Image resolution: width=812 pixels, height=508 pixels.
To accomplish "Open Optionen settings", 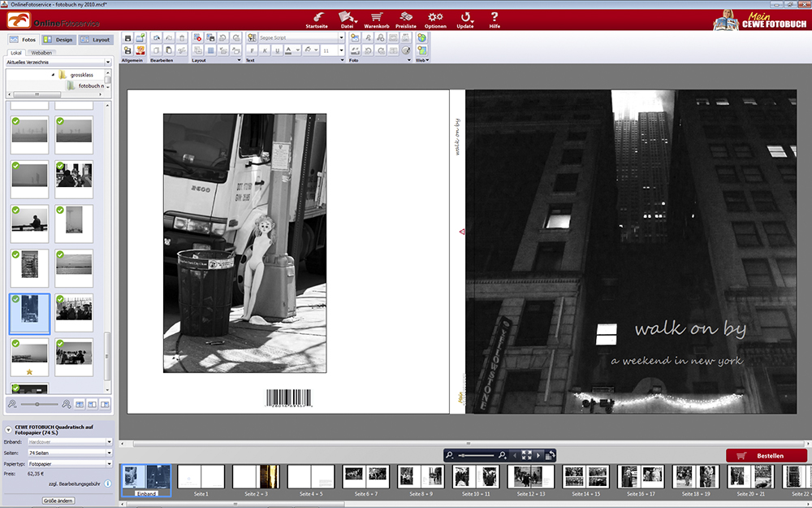I will 435,20.
